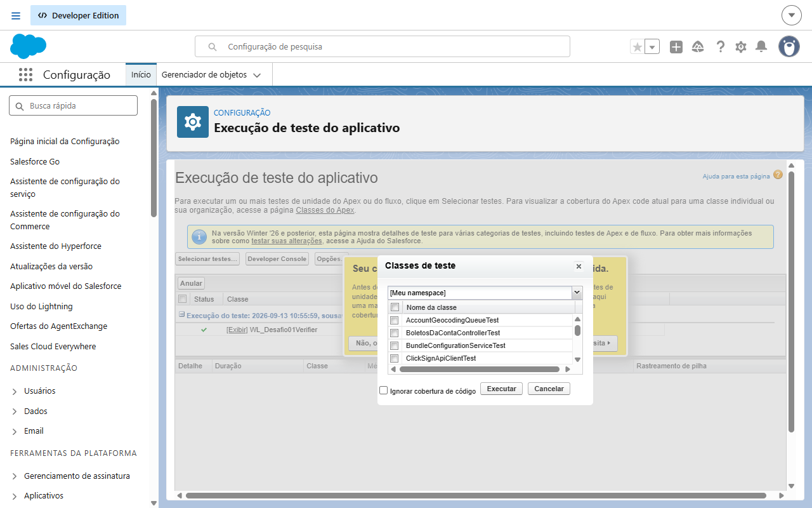The image size is (812, 508).
Task: Toggle the Nome da classe select-all checkbox
Action: click(x=395, y=307)
